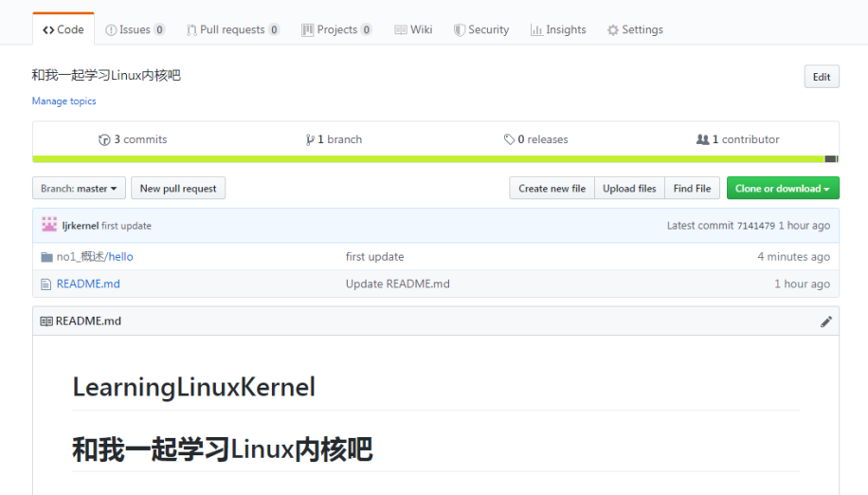This screenshot has width=868, height=495.
Task: Click Create new file button
Action: pos(552,189)
